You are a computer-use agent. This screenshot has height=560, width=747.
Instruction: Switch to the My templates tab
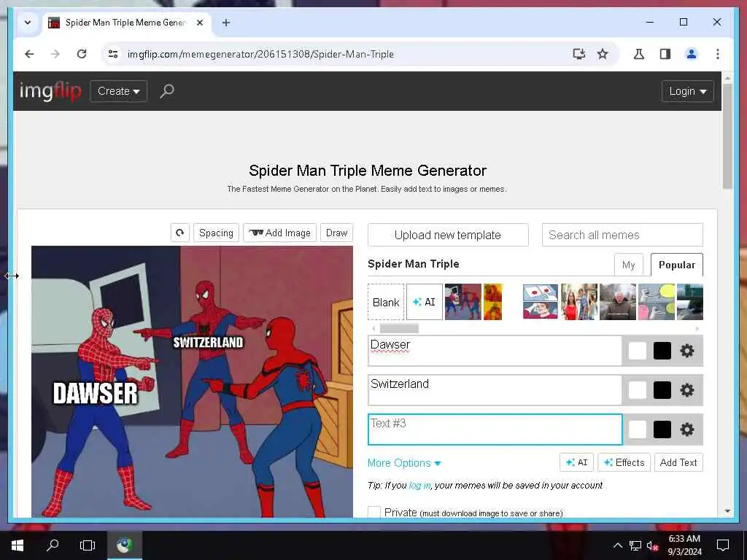tap(628, 265)
